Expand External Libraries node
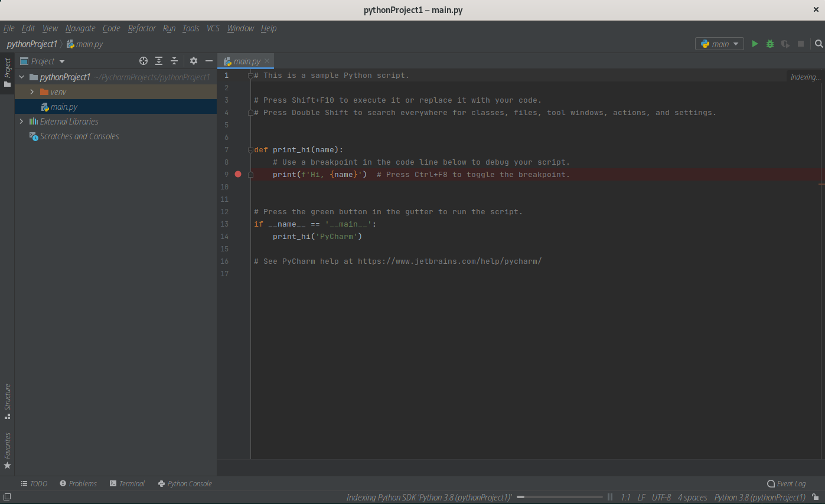This screenshot has width=825, height=504. coord(22,122)
